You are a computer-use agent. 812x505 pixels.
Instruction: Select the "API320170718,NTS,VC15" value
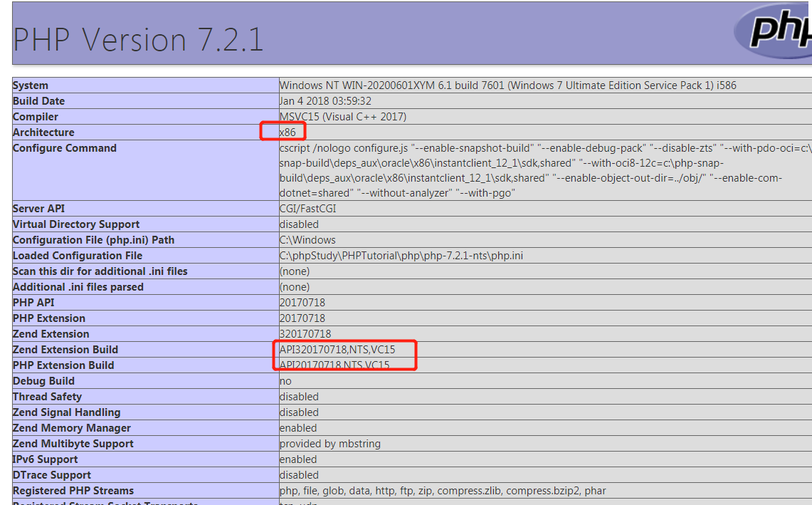337,350
